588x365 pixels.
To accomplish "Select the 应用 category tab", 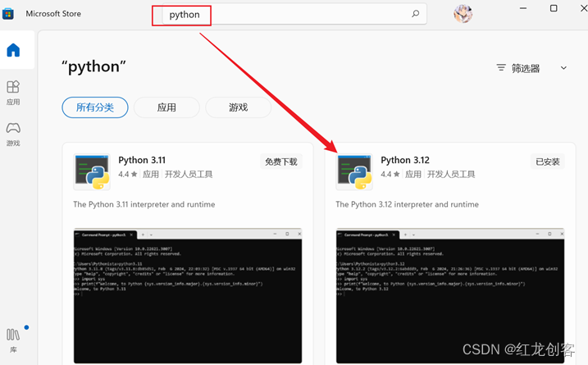I will [166, 107].
